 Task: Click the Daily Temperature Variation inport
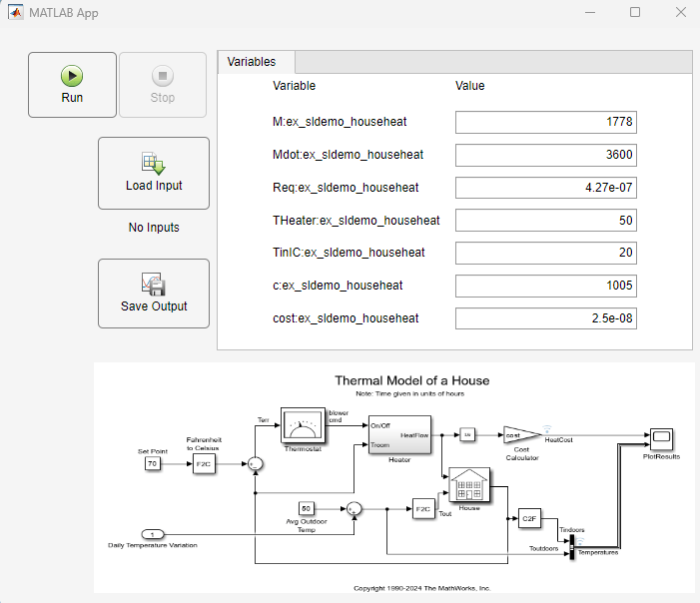[153, 534]
